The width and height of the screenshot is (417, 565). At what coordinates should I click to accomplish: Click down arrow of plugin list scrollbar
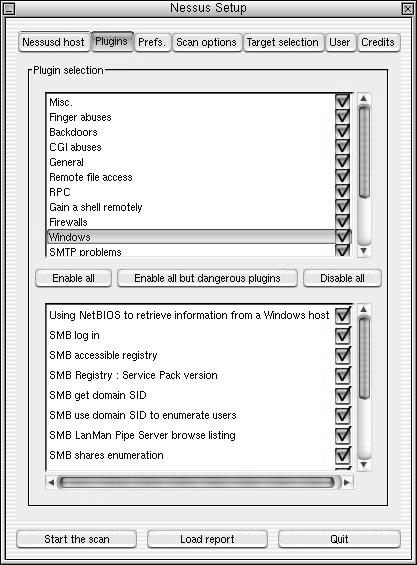[x=363, y=465]
